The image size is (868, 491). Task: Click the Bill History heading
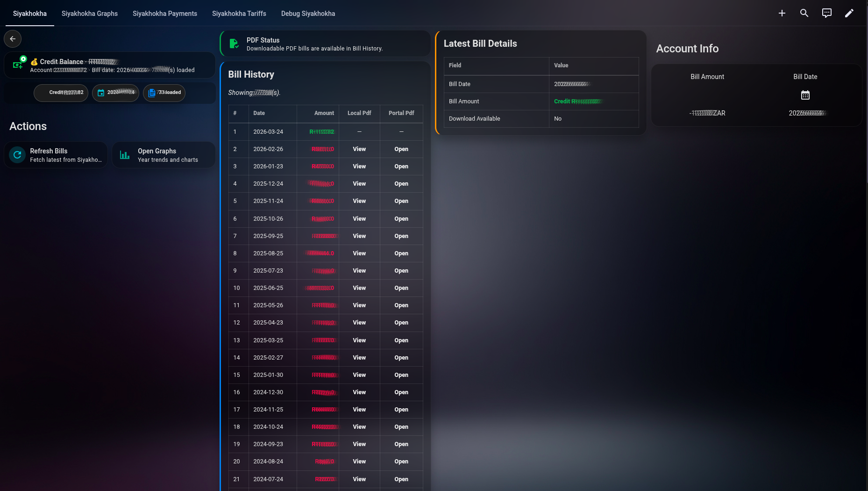[251, 74]
